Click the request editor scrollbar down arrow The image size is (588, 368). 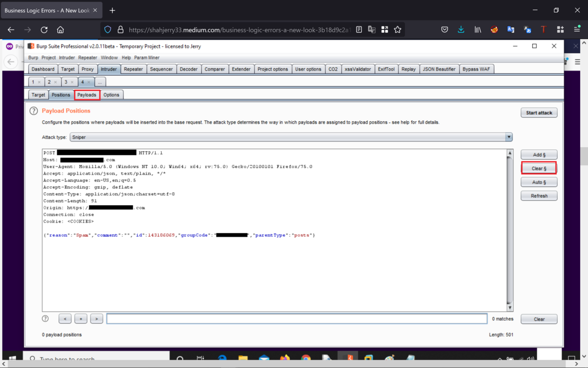[x=510, y=307]
